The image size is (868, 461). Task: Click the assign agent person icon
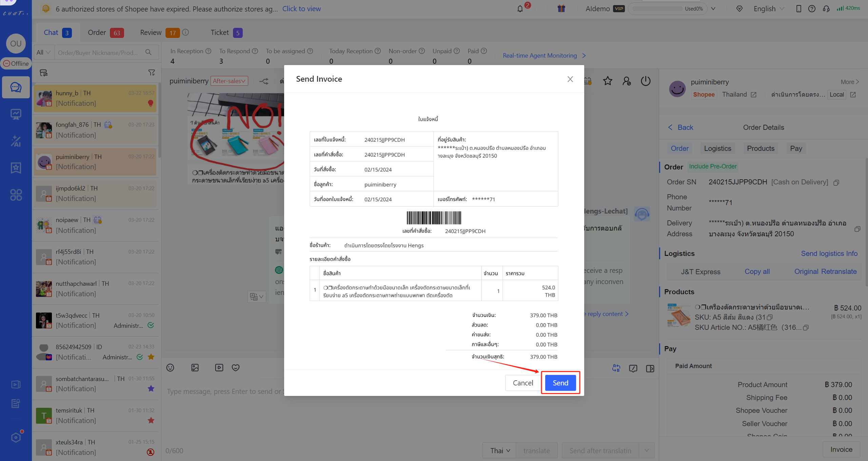[x=627, y=81]
